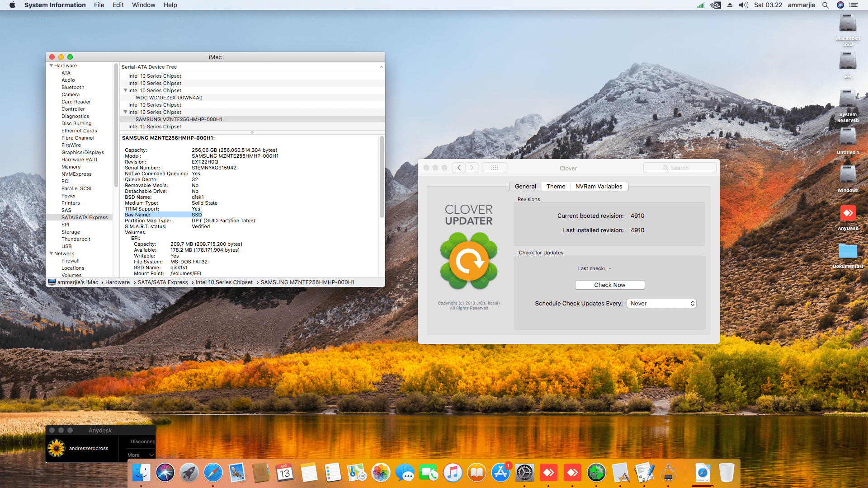Click the Clover Search field

point(679,168)
